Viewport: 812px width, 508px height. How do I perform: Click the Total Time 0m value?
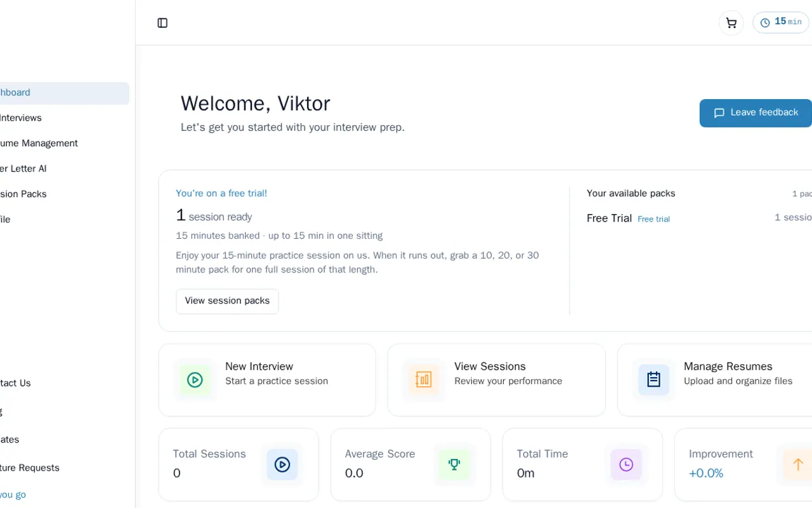coord(525,473)
